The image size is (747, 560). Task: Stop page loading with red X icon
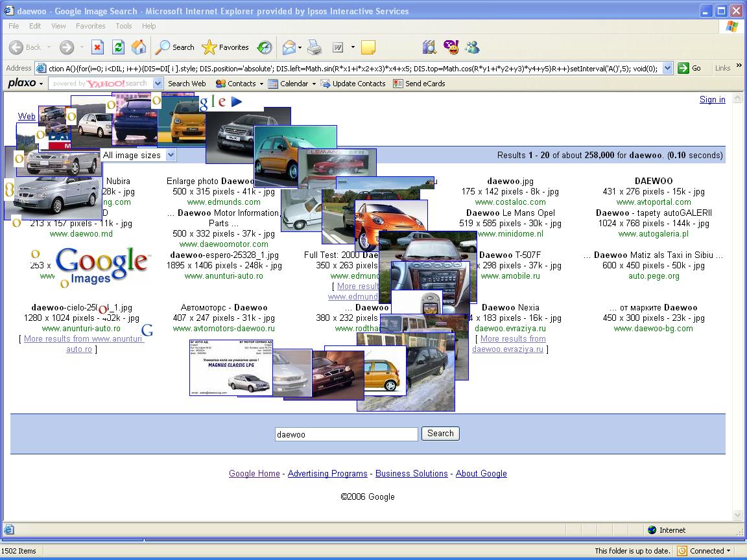click(x=97, y=47)
